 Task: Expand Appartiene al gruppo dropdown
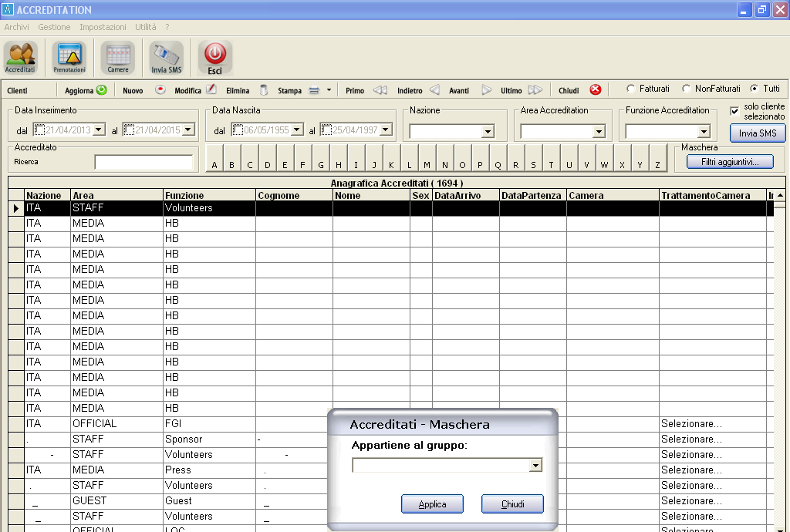point(535,465)
